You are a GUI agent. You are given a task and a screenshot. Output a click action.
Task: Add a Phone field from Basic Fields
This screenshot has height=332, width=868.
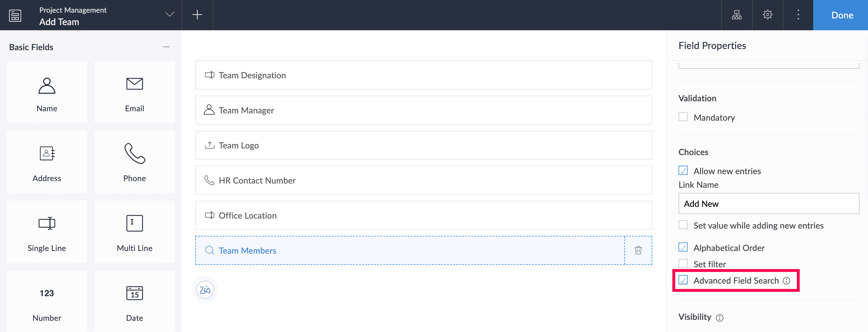click(x=134, y=162)
